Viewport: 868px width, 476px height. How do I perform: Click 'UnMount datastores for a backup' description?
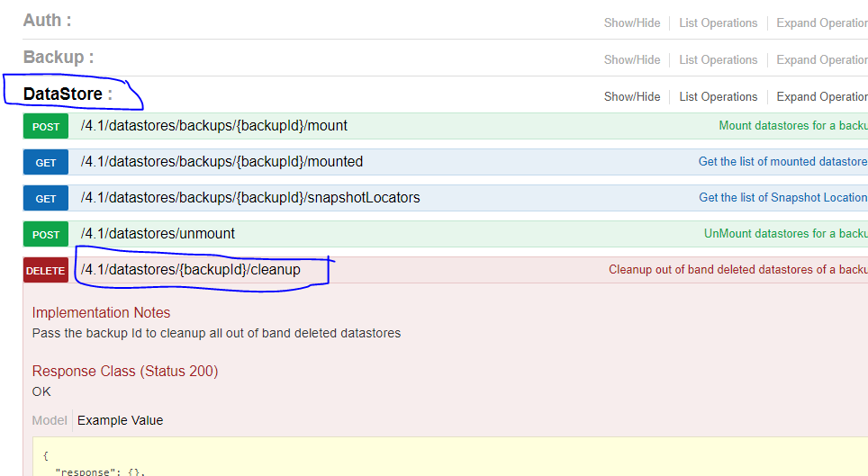click(786, 234)
